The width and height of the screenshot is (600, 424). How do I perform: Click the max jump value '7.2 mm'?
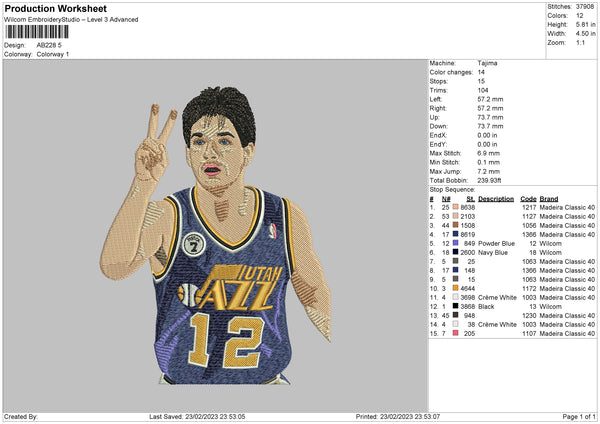488,171
